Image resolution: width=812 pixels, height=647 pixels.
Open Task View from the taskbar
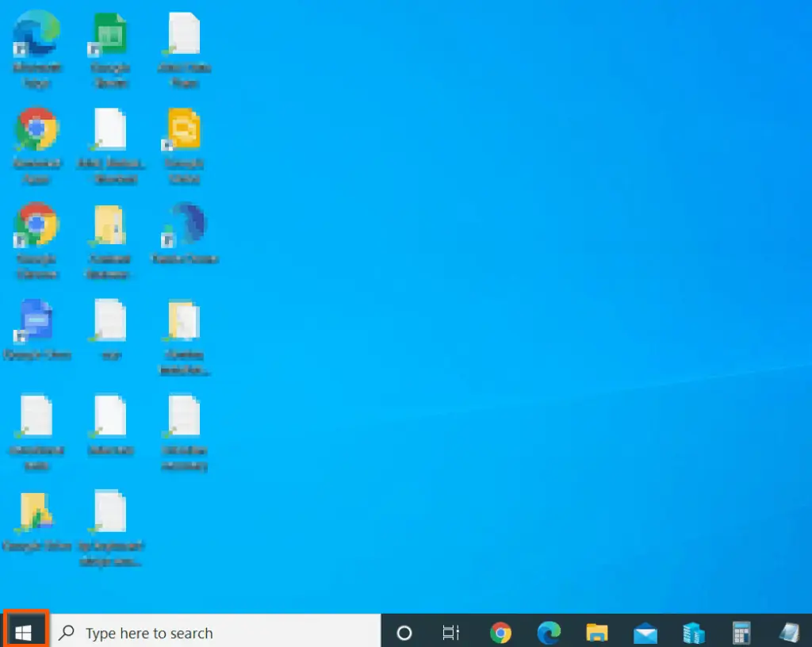450,633
